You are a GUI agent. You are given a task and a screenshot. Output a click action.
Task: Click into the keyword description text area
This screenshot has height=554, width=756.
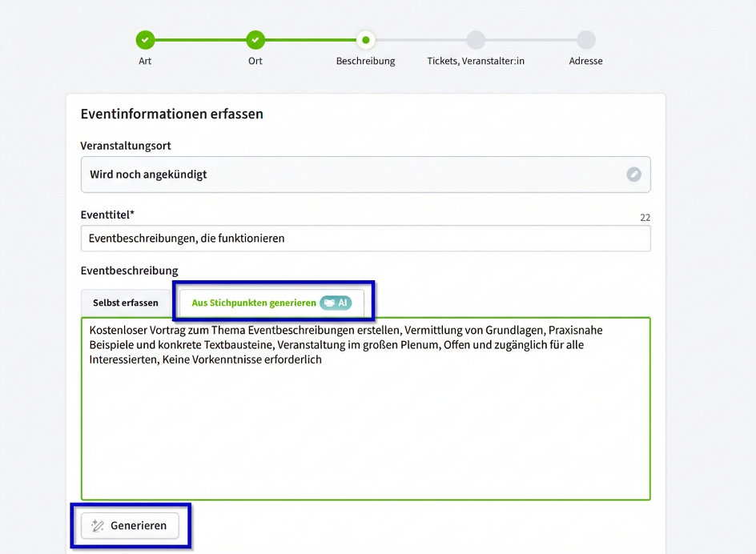365,424
